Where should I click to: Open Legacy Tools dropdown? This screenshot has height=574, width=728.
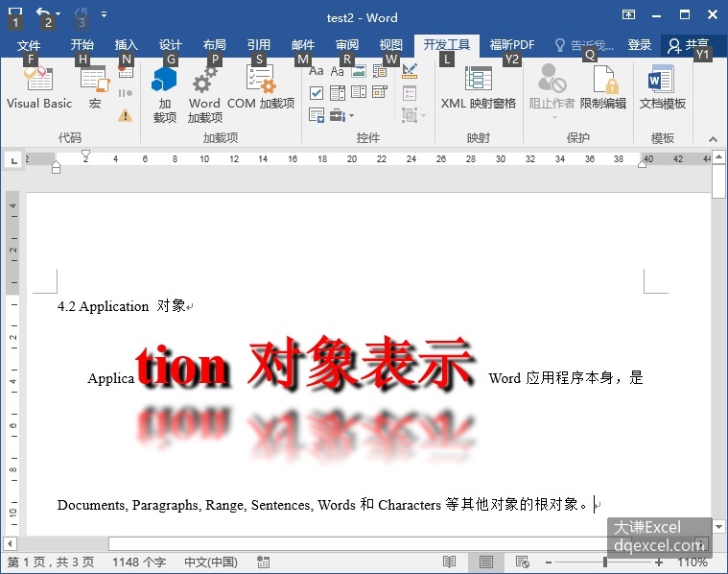342,115
